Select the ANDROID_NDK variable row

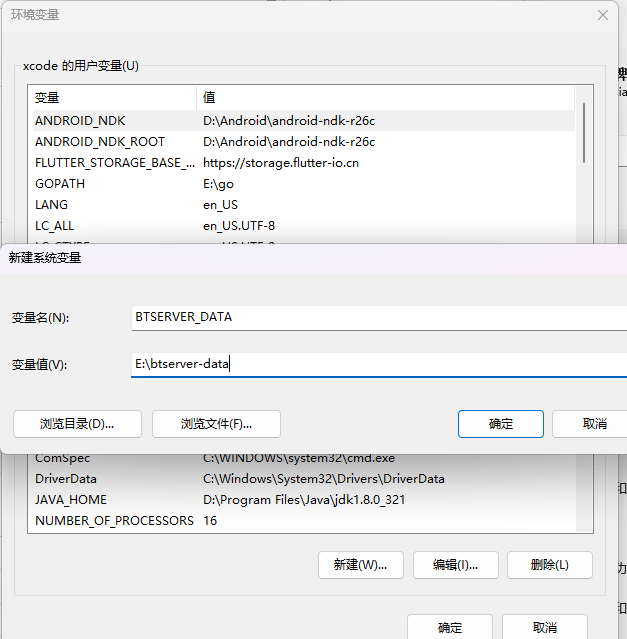(304, 121)
